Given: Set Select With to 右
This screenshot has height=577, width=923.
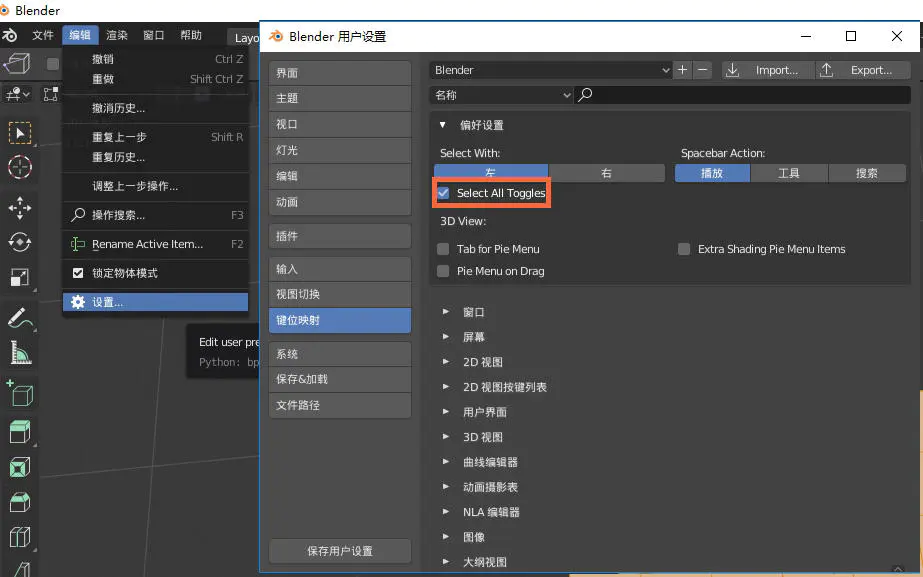Looking at the screenshot, I should [606, 173].
